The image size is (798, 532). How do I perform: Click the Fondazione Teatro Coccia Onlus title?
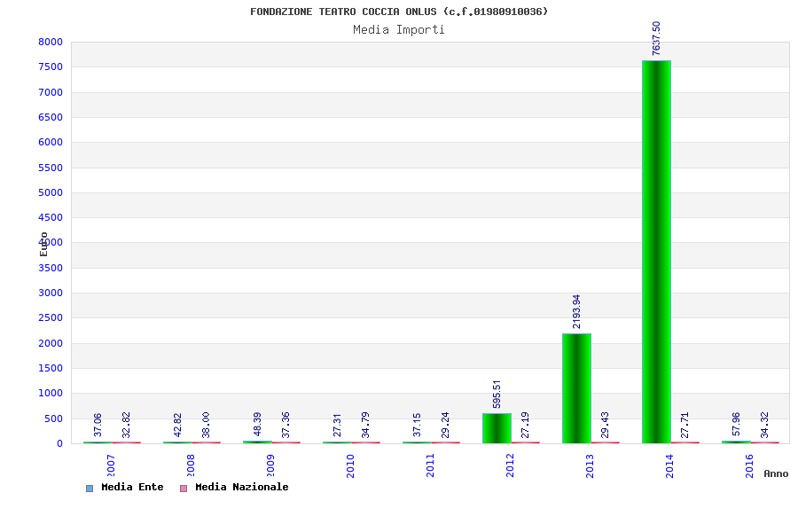tap(398, 12)
